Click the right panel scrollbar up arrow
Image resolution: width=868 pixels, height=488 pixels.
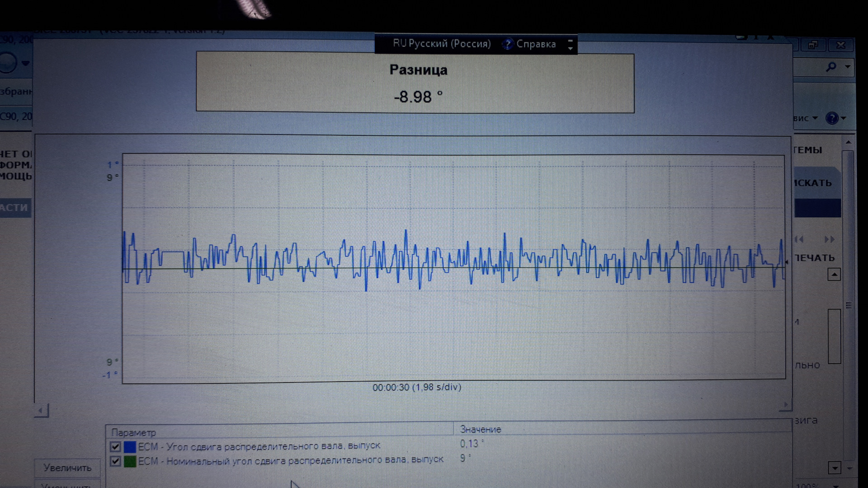click(x=848, y=143)
